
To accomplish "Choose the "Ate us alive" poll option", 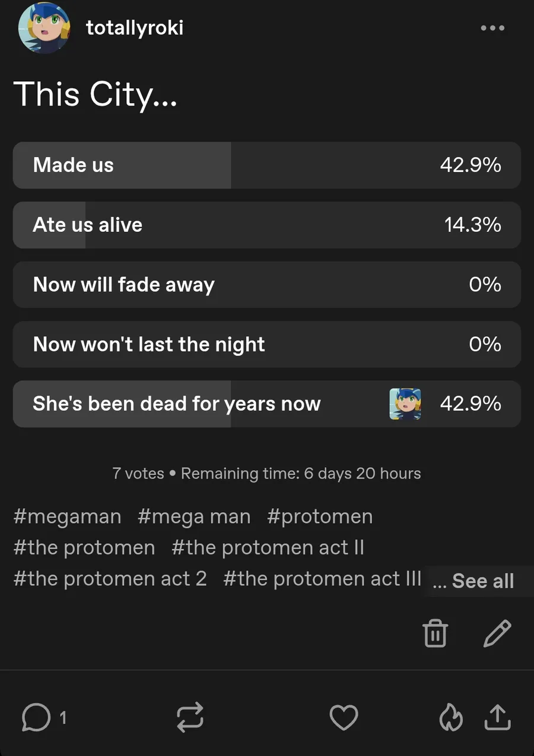I will [266, 225].
